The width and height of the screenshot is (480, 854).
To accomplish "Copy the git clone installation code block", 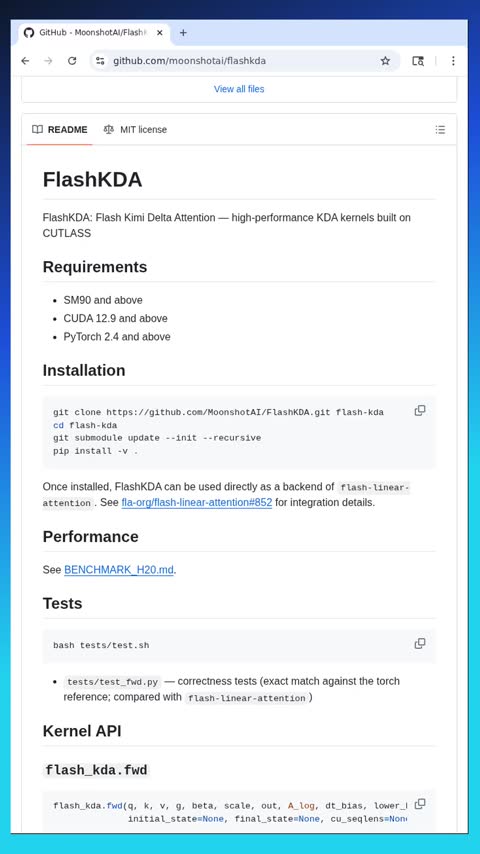I will tap(420, 411).
